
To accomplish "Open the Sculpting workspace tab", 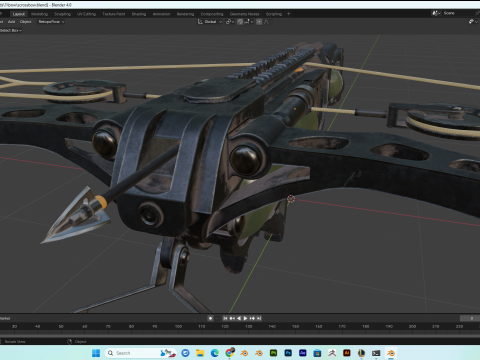I will coord(62,14).
